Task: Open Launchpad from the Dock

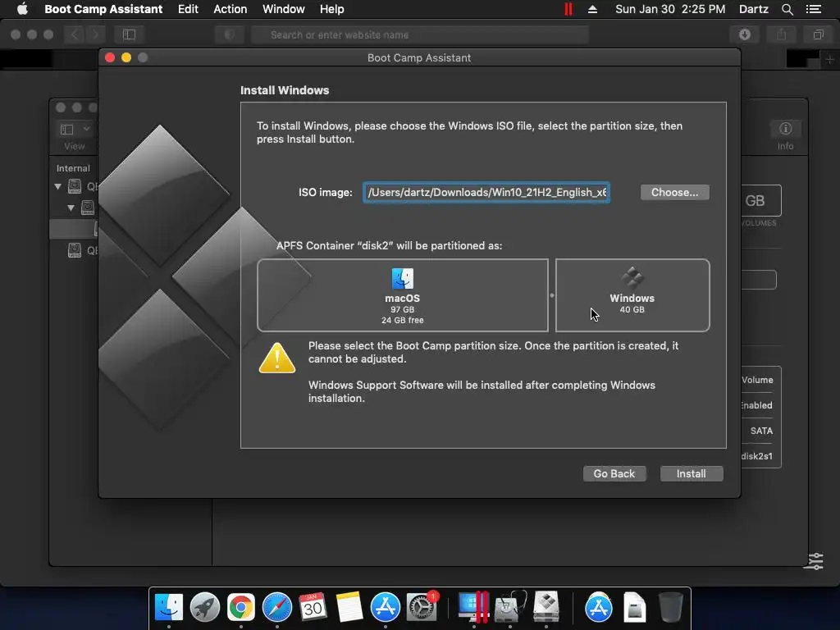Action: pos(204,607)
